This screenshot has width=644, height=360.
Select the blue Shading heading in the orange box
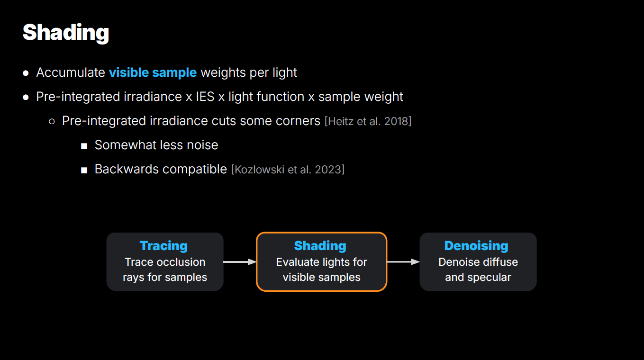[320, 246]
